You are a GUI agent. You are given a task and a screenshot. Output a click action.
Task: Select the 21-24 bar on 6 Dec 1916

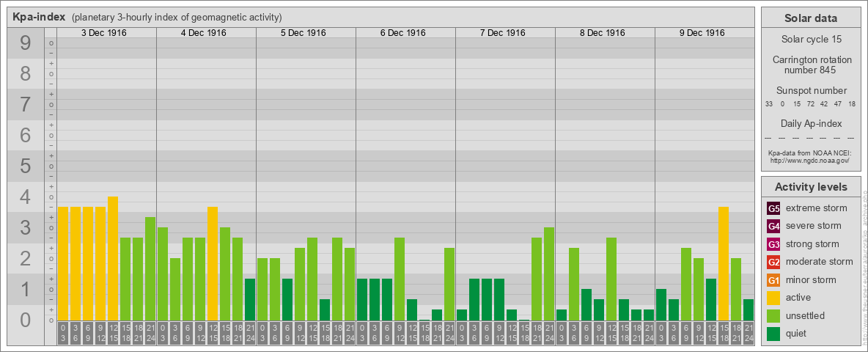click(x=449, y=284)
